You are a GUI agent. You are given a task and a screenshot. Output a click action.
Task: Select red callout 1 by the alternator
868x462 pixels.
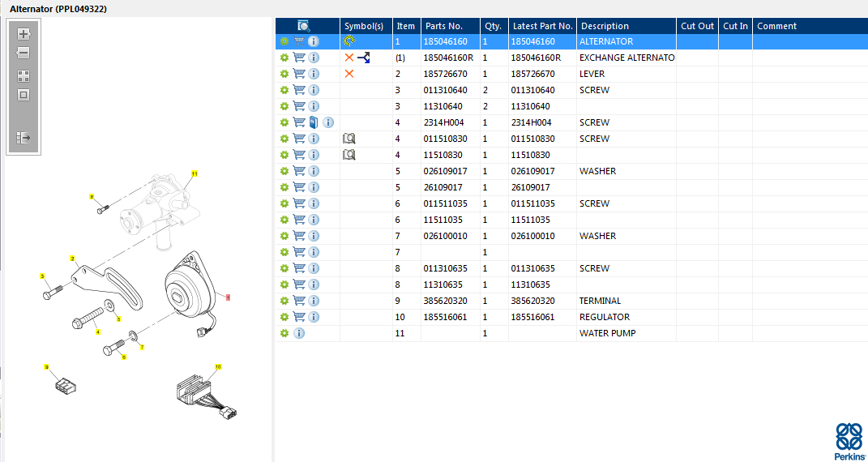228,297
